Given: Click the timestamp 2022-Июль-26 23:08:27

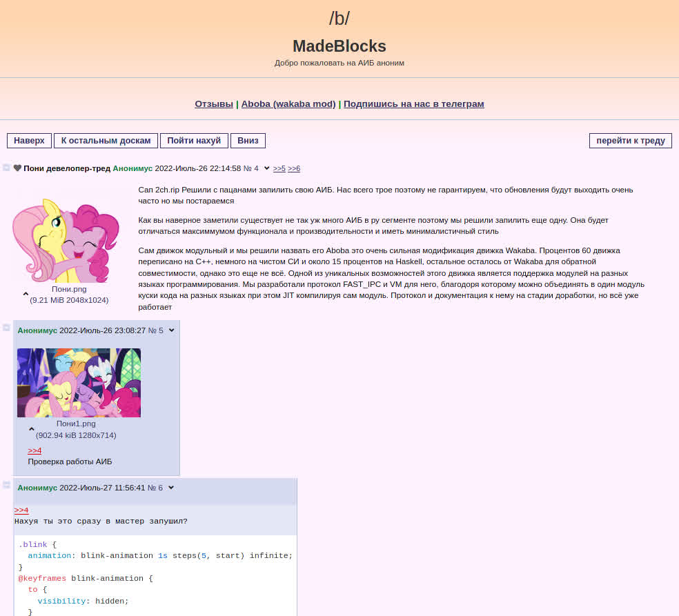Looking at the screenshot, I should [x=103, y=330].
